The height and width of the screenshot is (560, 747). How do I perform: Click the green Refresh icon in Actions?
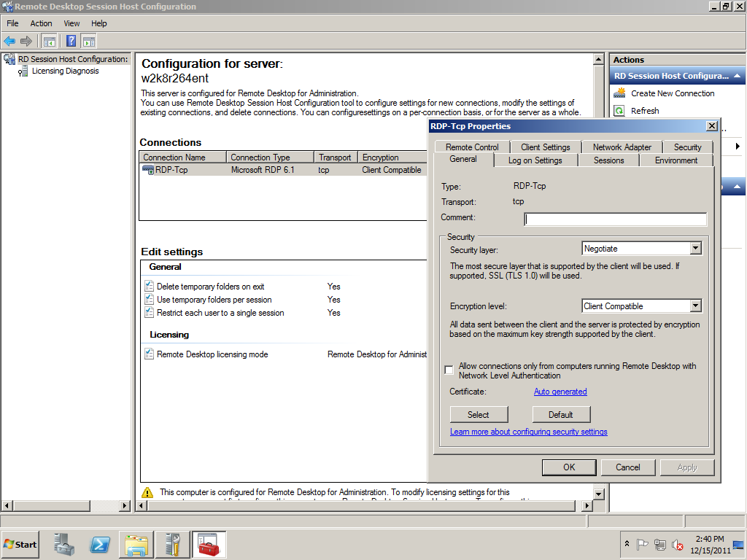click(x=619, y=111)
